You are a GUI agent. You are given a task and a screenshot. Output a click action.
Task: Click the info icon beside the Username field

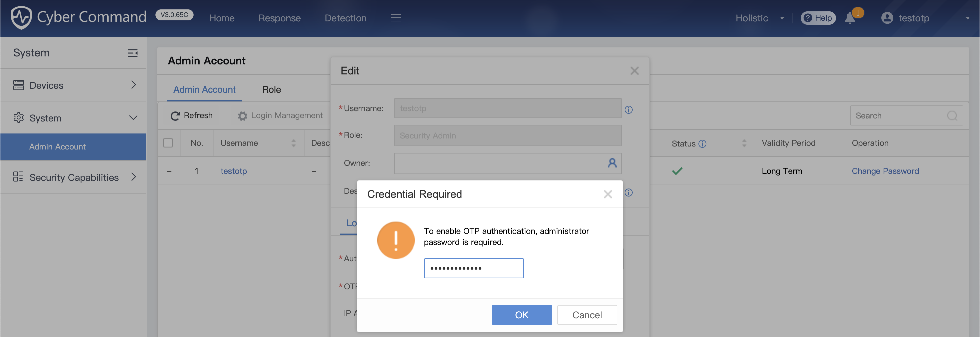coord(629,110)
